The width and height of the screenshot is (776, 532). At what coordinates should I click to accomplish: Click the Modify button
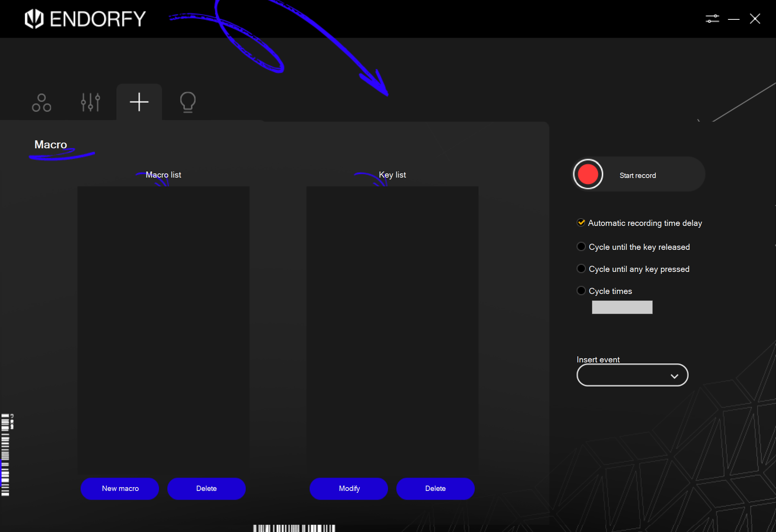coord(349,488)
